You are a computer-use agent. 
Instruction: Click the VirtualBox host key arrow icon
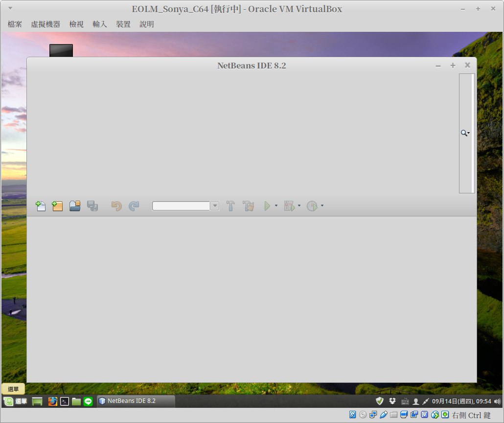[x=445, y=415]
